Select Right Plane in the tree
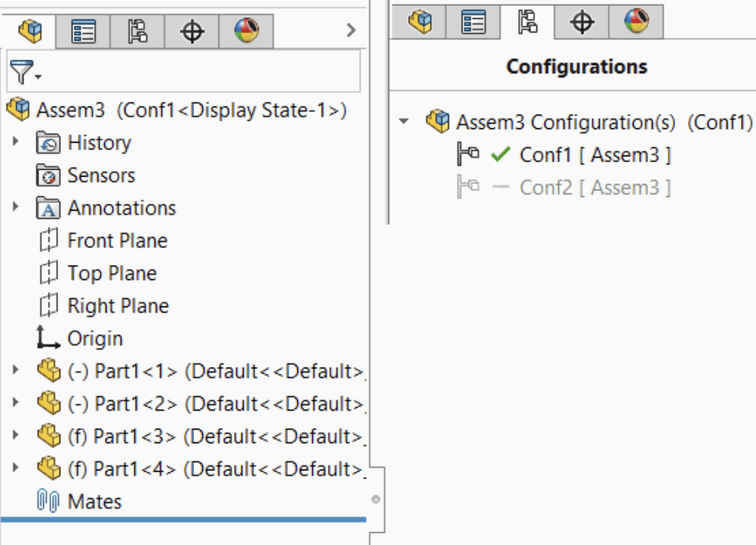The height and width of the screenshot is (545, 756). point(118,306)
